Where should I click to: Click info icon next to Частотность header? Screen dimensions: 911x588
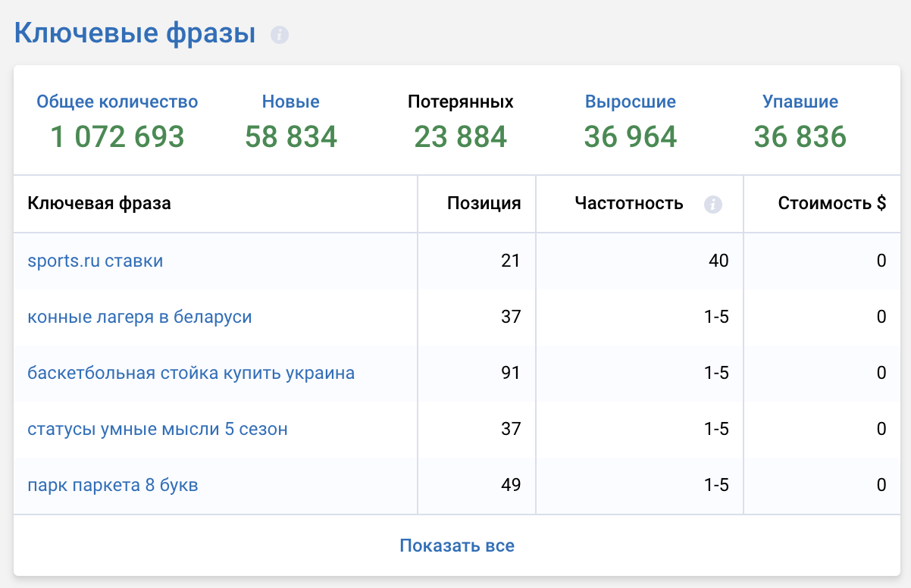712,204
